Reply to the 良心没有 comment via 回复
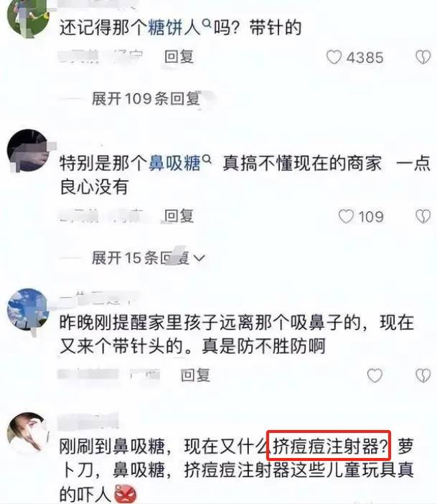The height and width of the screenshot is (504, 437). coord(179,215)
